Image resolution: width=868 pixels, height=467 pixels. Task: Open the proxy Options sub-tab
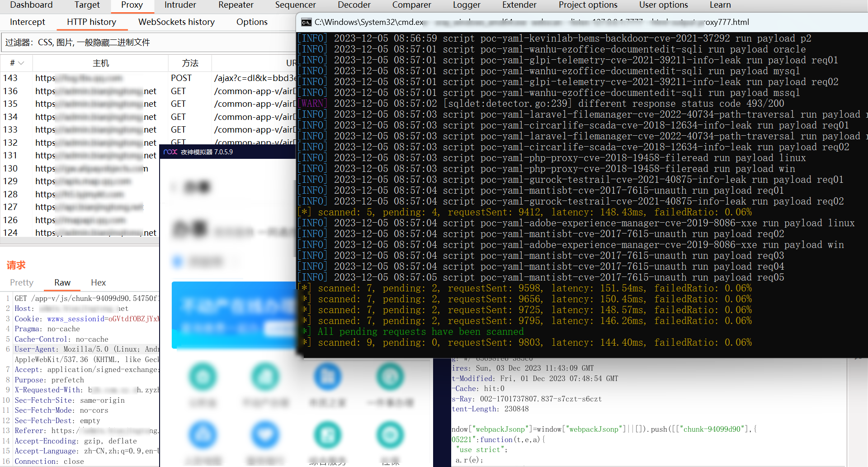252,22
